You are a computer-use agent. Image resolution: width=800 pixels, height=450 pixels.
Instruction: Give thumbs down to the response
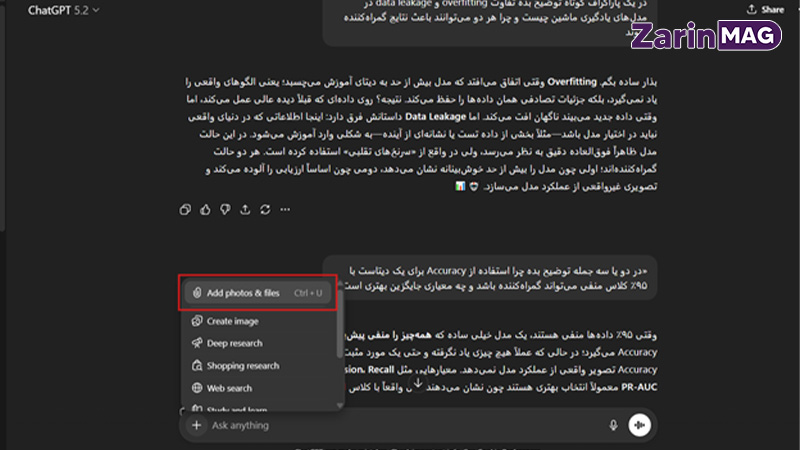tap(225, 210)
